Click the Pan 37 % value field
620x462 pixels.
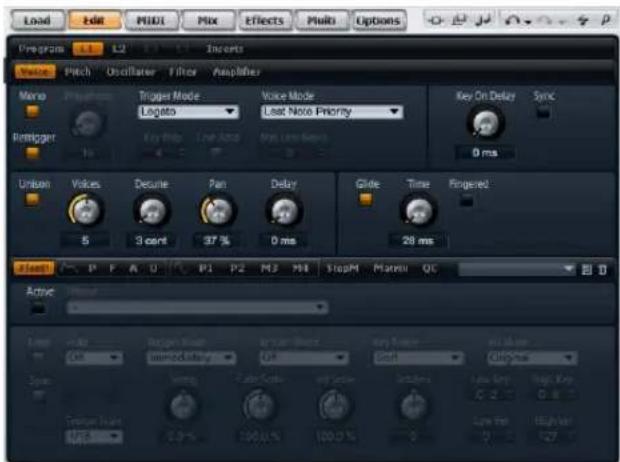(217, 240)
